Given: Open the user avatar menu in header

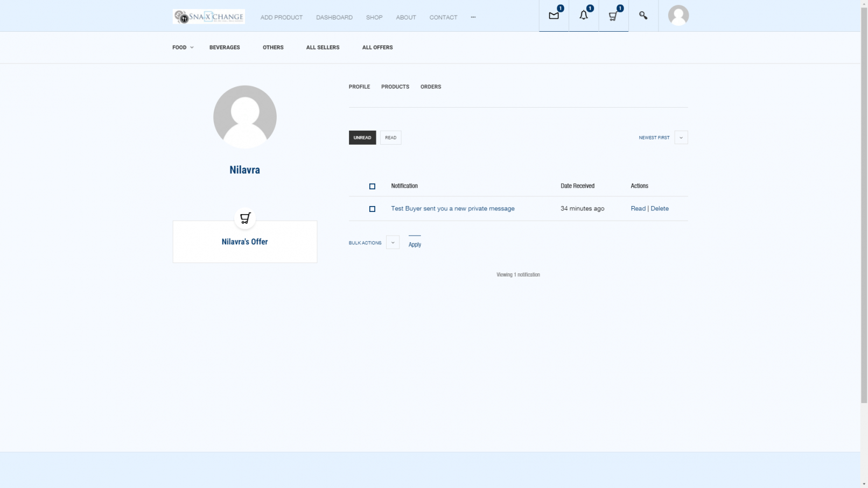Looking at the screenshot, I should (678, 16).
